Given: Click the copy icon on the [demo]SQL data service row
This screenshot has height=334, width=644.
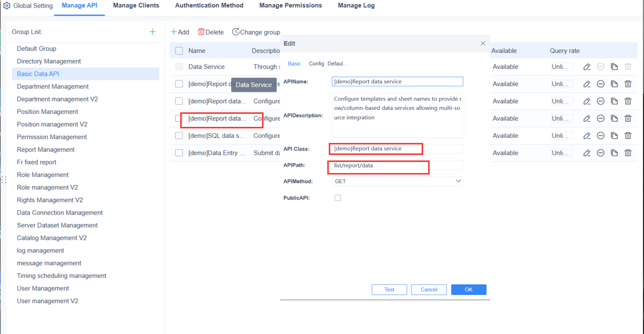Looking at the screenshot, I should 614,135.
